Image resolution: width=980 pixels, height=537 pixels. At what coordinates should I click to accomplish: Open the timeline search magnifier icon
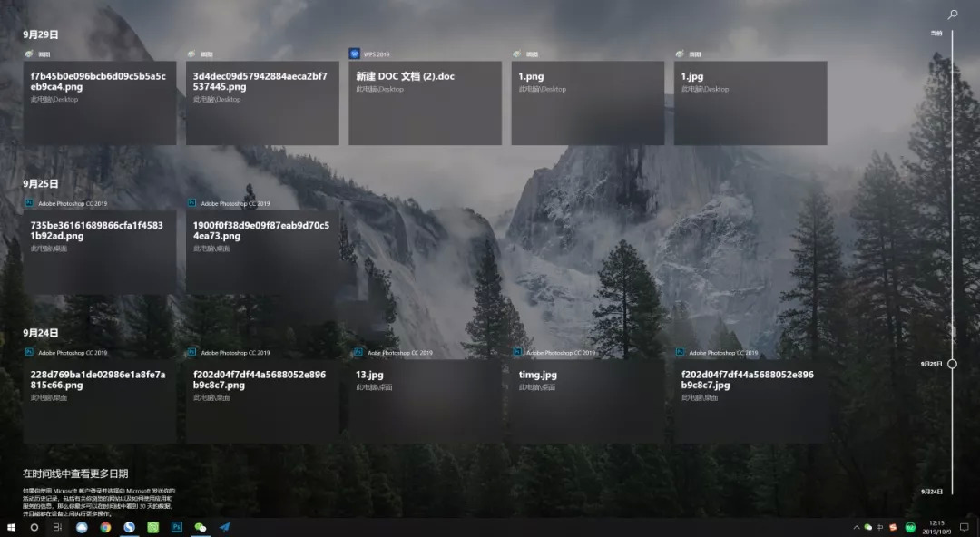953,14
